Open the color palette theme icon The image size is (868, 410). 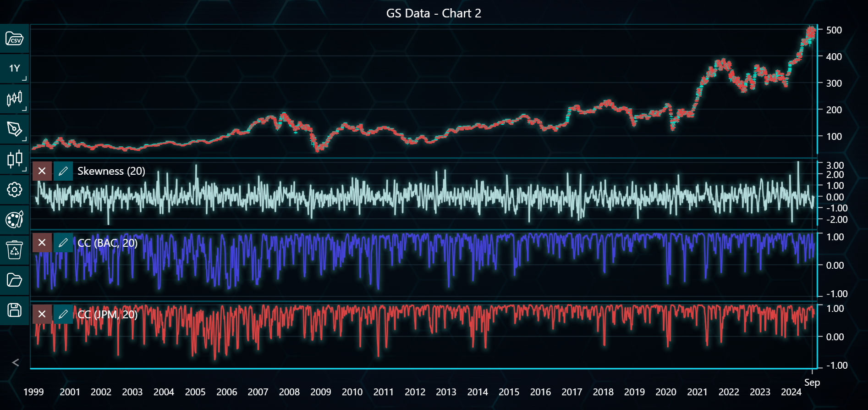click(14, 220)
